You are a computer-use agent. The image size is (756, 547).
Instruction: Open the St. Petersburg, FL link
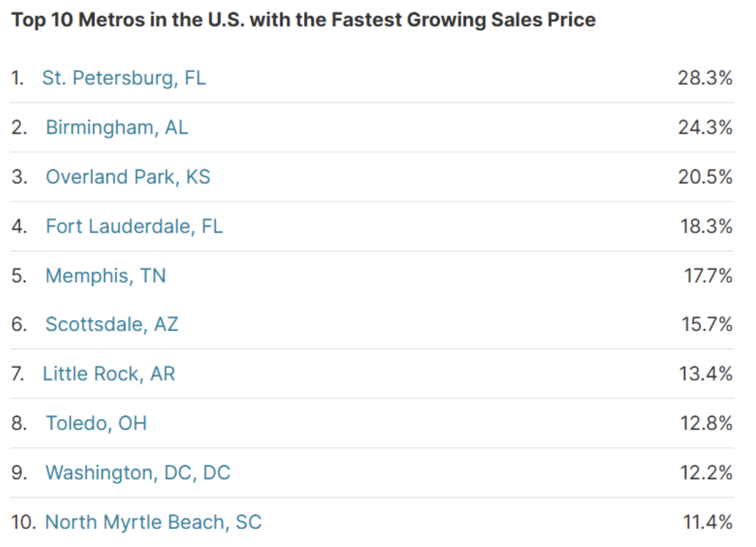coord(124,78)
